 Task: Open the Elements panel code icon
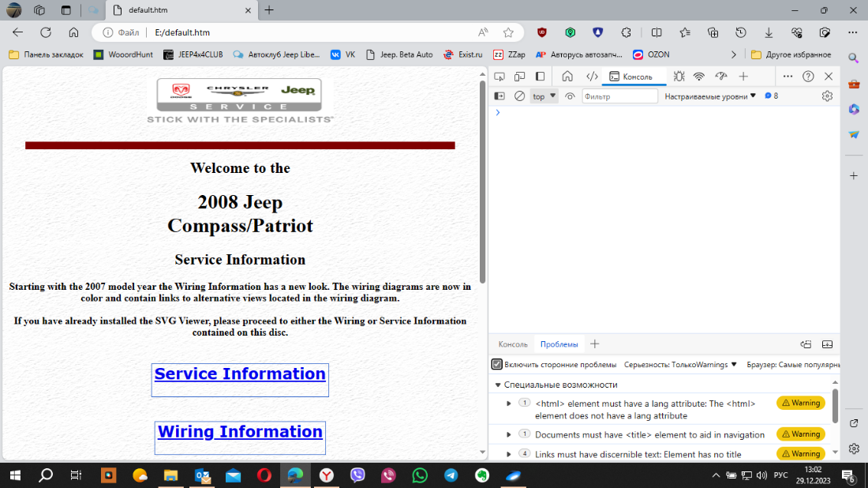click(591, 77)
